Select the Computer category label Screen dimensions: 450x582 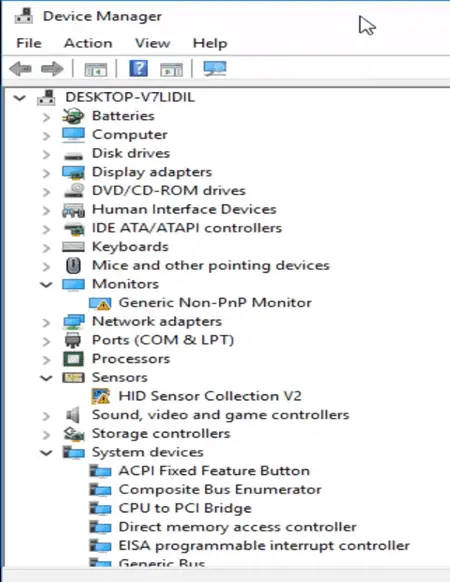click(130, 135)
